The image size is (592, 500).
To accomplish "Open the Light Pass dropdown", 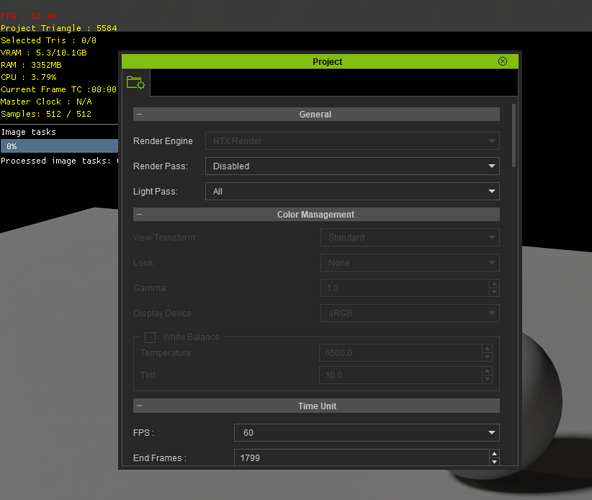I will coord(352,191).
